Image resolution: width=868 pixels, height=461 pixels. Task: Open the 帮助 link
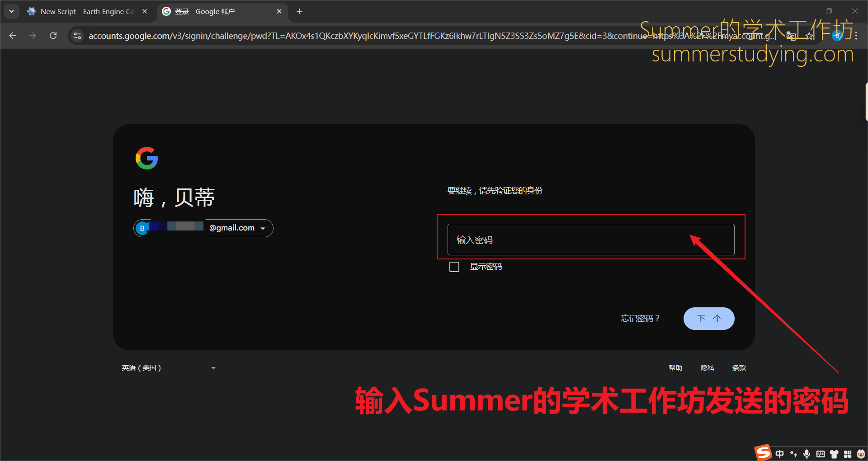[675, 368]
